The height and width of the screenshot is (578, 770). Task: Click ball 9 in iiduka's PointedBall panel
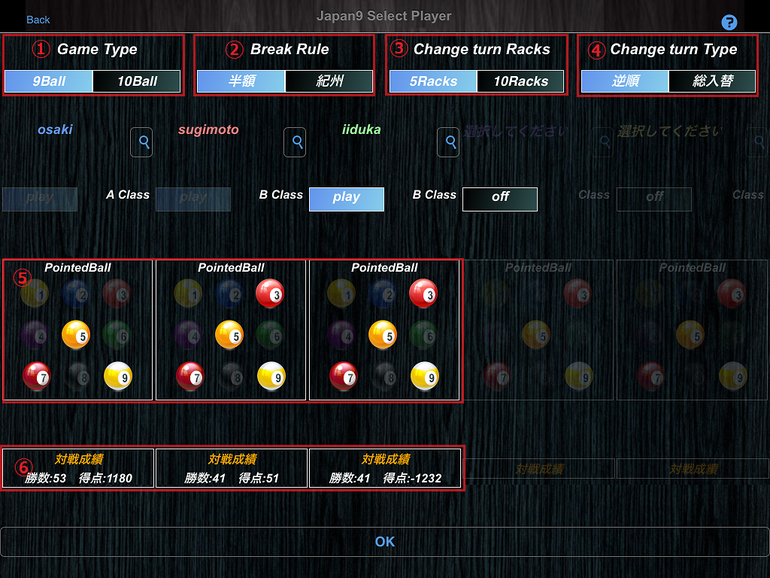(424, 376)
